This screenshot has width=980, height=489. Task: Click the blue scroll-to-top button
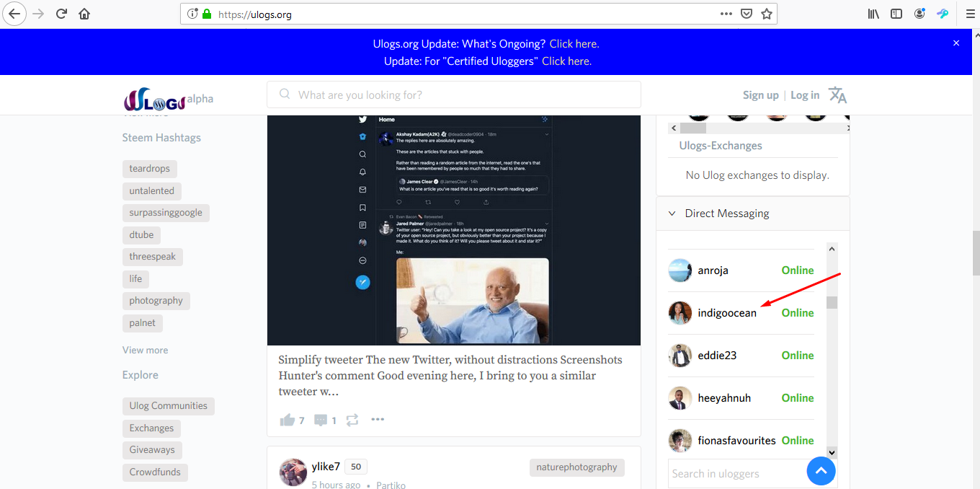click(821, 471)
